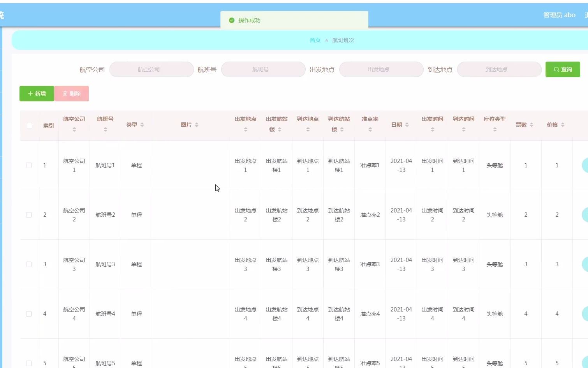Focus the 航班号 search input

pos(263,69)
